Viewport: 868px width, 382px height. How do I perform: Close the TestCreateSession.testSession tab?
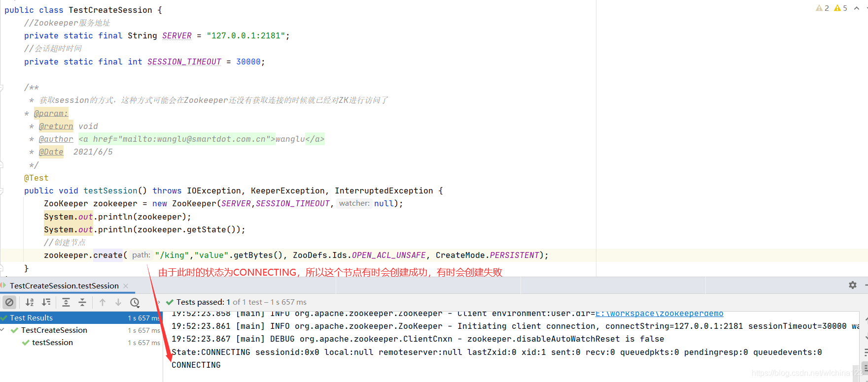pos(126,286)
